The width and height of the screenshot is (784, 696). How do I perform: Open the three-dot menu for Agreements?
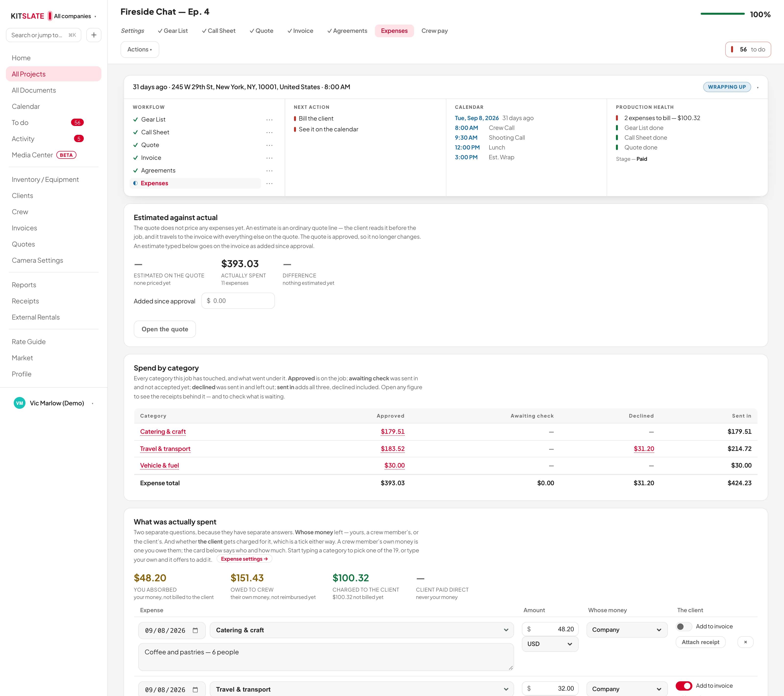coord(269,170)
